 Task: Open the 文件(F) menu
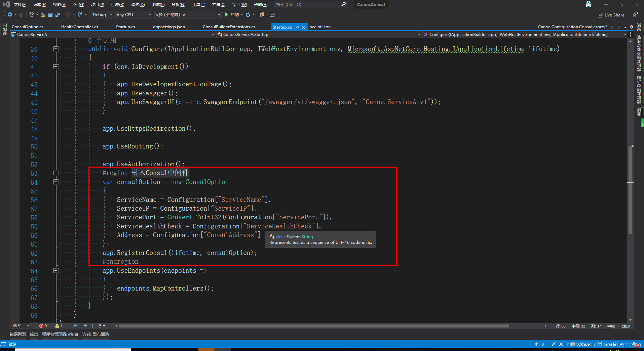(x=20, y=5)
